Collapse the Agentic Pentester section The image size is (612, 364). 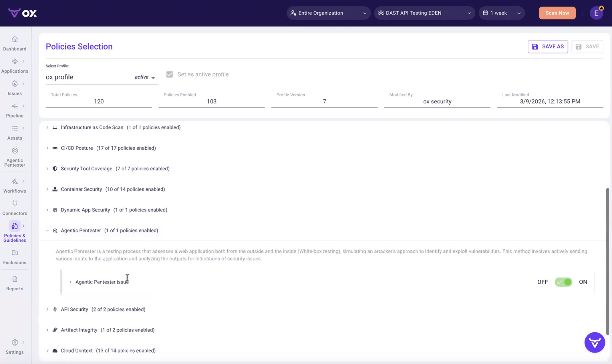click(47, 231)
